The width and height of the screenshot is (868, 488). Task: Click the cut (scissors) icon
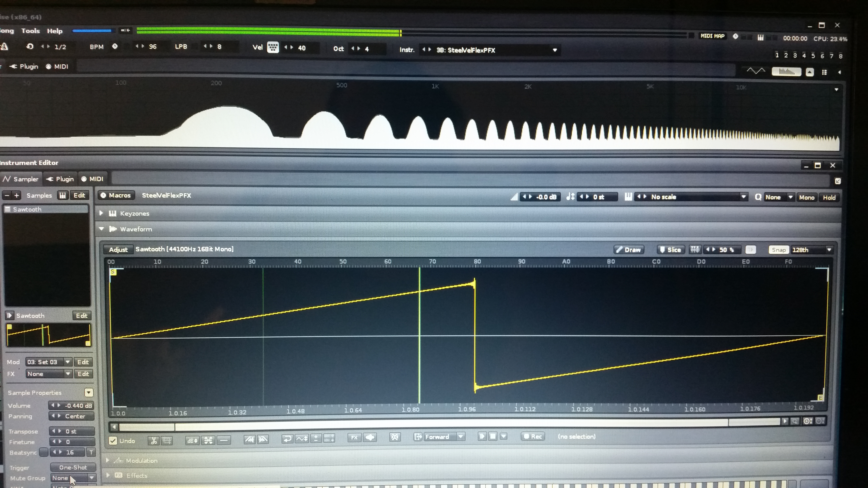coord(154,440)
